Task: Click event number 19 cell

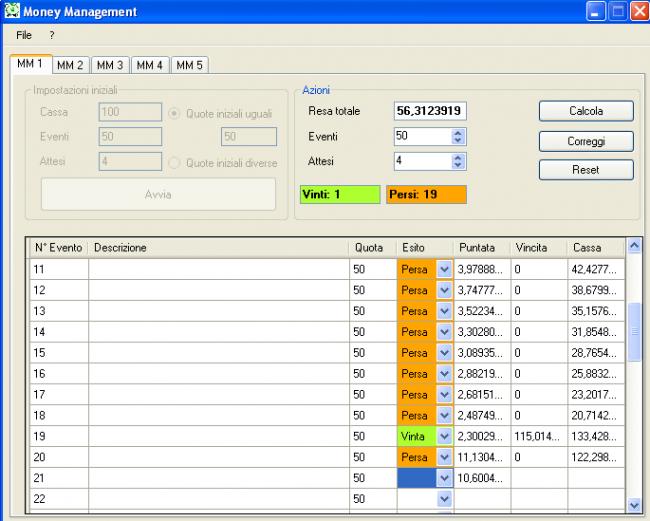Action: click(x=59, y=436)
